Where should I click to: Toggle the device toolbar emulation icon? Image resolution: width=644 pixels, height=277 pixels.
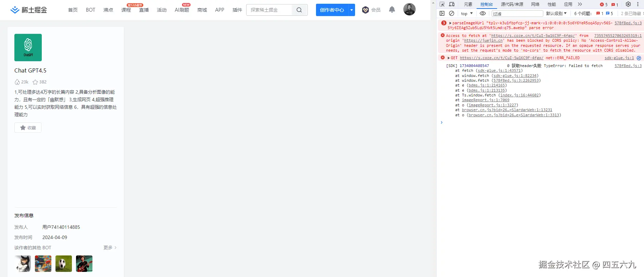click(452, 4)
